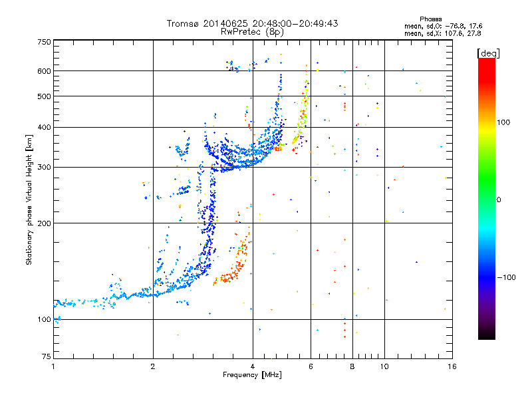Screen dimensions: 532x399
Task: Click the '100' height axis tick label
Action: [x=44, y=320]
